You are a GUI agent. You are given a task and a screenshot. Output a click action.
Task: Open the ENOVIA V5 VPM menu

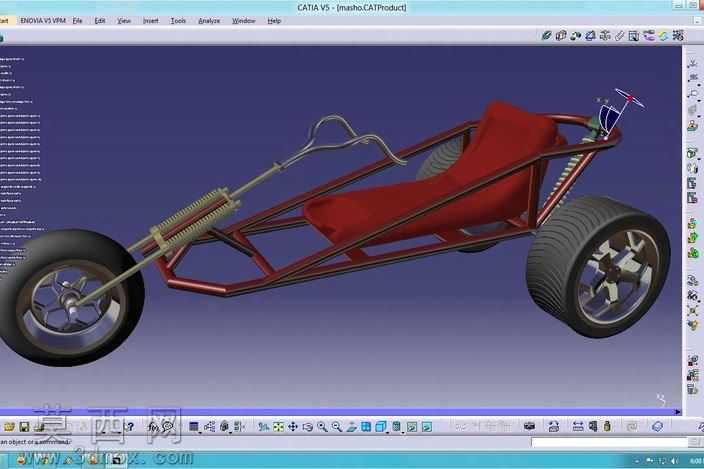coord(43,21)
